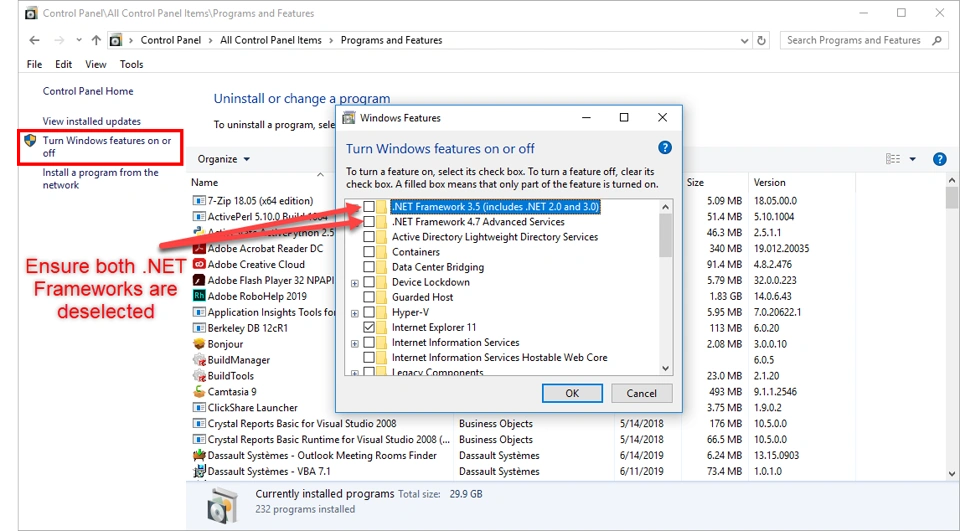Click the search magnifier icon

click(x=937, y=40)
